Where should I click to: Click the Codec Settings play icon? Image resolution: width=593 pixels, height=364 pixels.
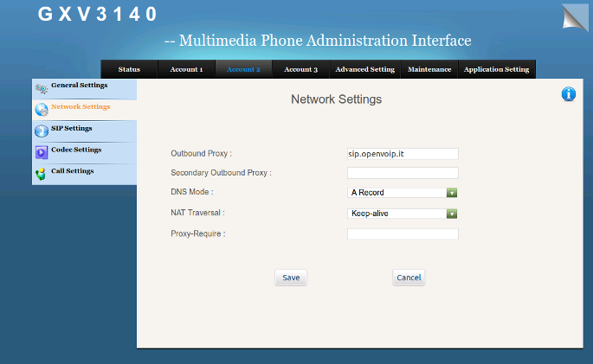pyautogui.click(x=42, y=152)
